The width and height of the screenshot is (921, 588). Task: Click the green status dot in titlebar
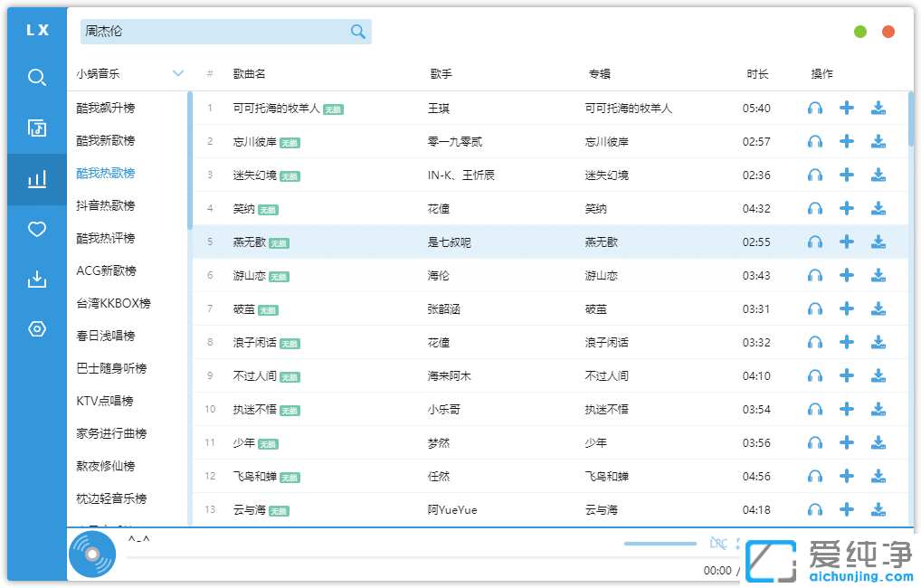(859, 31)
